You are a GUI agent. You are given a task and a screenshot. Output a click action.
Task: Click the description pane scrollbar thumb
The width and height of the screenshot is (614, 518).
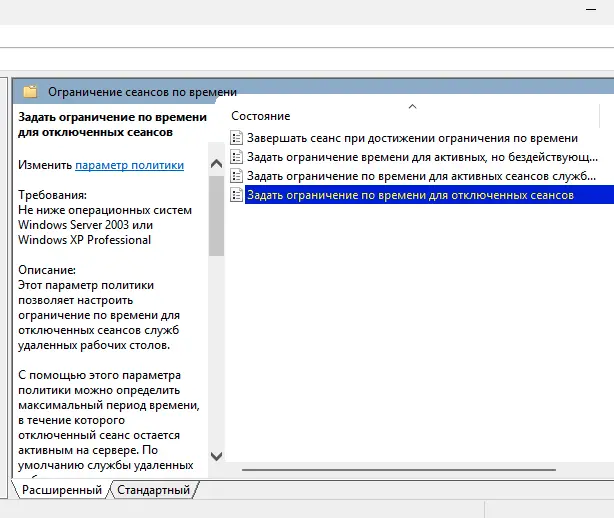tap(216, 216)
